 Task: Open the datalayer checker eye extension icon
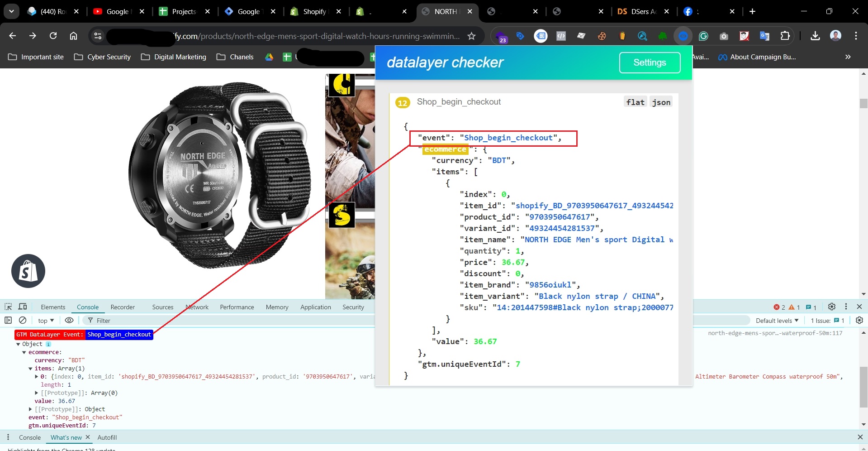[x=683, y=36]
